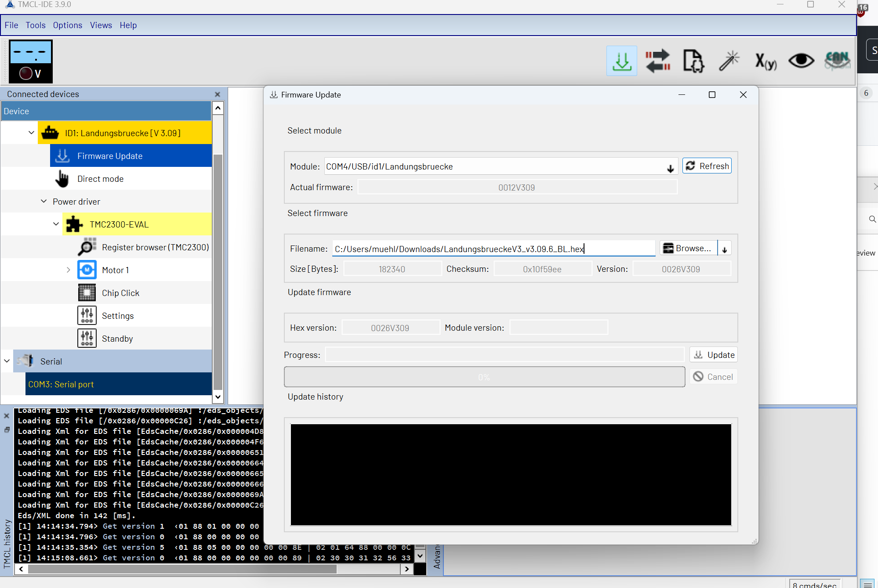Click the Refresh button
The width and height of the screenshot is (878, 588).
pyautogui.click(x=707, y=166)
